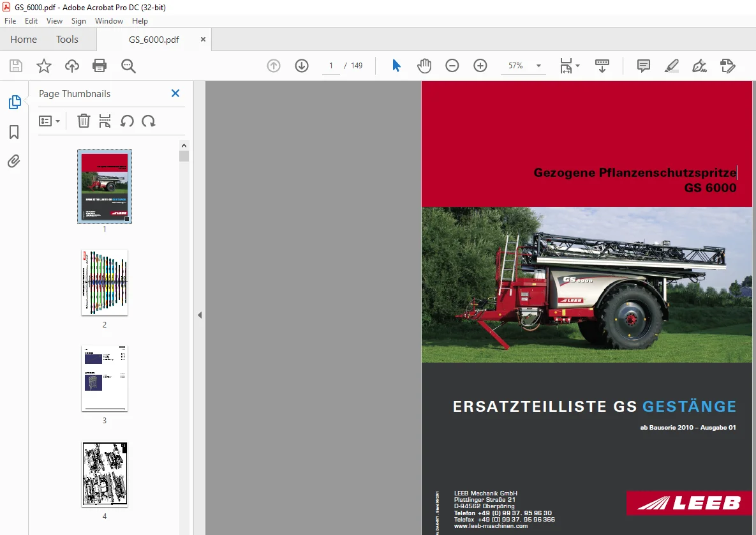Click 'LEEB Mechanik GmbH' address text
756x535 pixels.
click(485, 494)
